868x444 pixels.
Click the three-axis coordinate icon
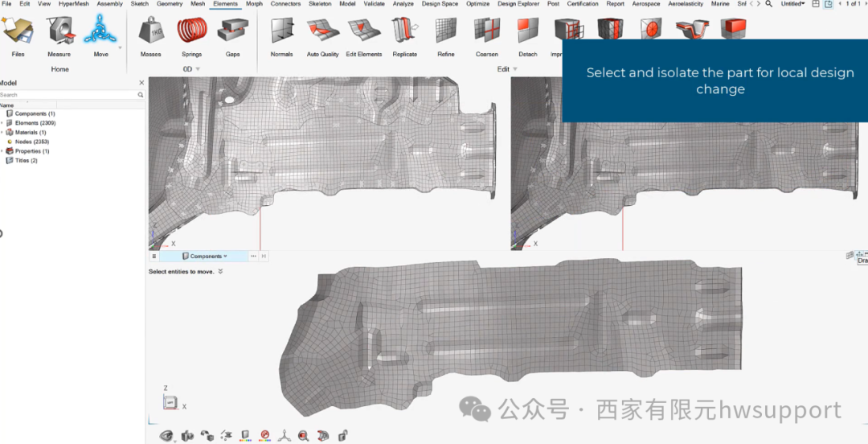284,436
